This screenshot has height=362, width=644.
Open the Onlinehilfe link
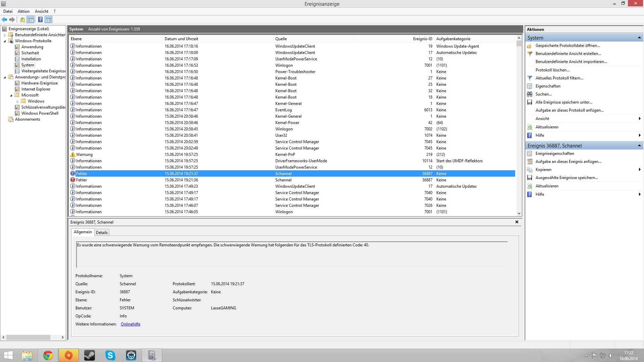tap(130, 324)
